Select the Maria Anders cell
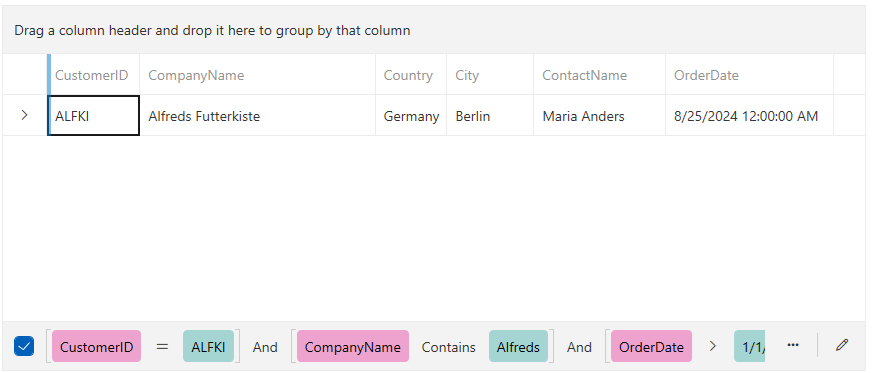 pyautogui.click(x=600, y=116)
